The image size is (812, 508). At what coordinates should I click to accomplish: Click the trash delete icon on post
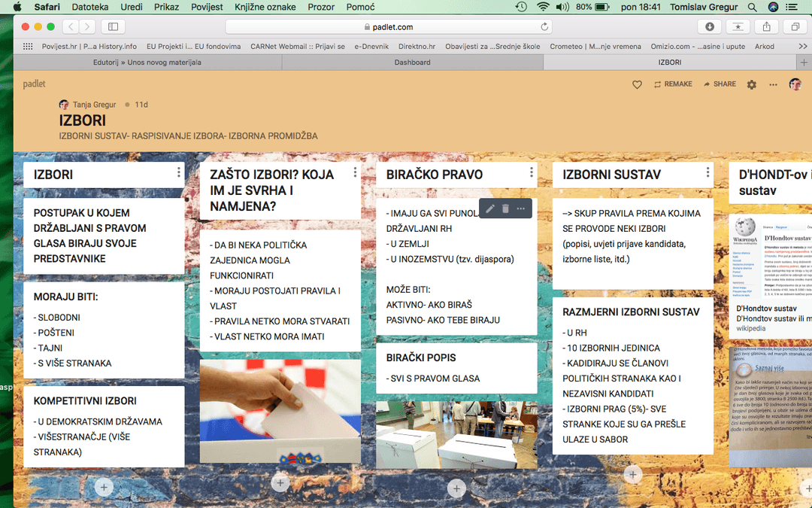[x=505, y=208]
